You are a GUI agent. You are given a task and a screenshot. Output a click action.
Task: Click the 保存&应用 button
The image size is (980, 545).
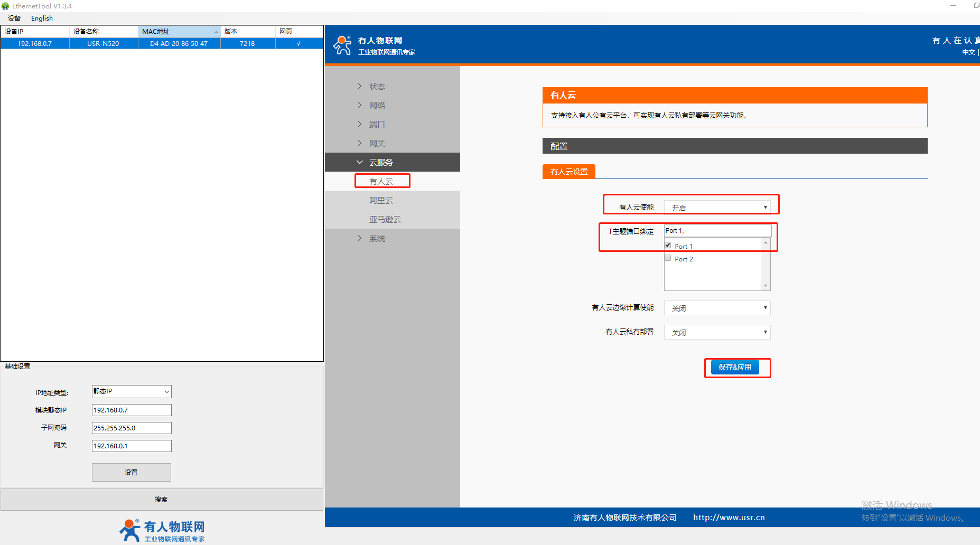pos(735,367)
